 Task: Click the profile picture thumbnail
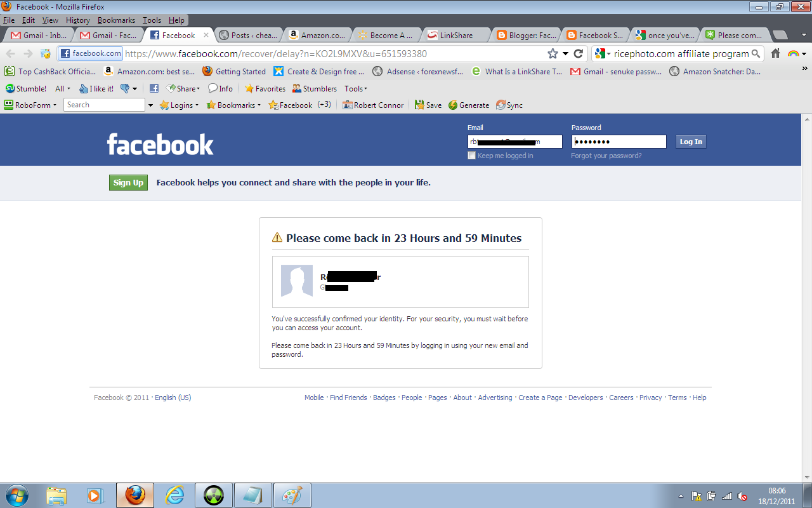point(297,281)
